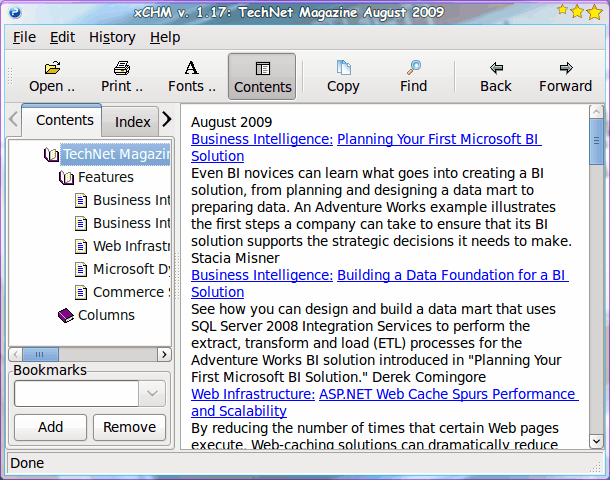The image size is (610, 480).
Task: Click the page icon of Microsoft Dy item
Action: click(x=81, y=270)
